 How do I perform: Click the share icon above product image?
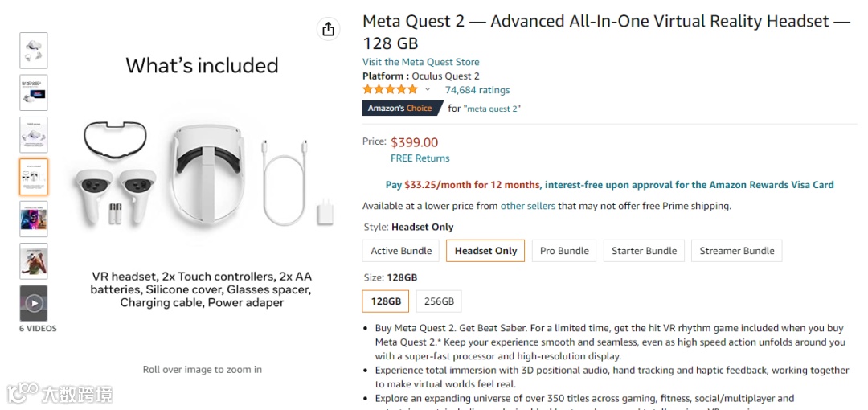point(328,29)
